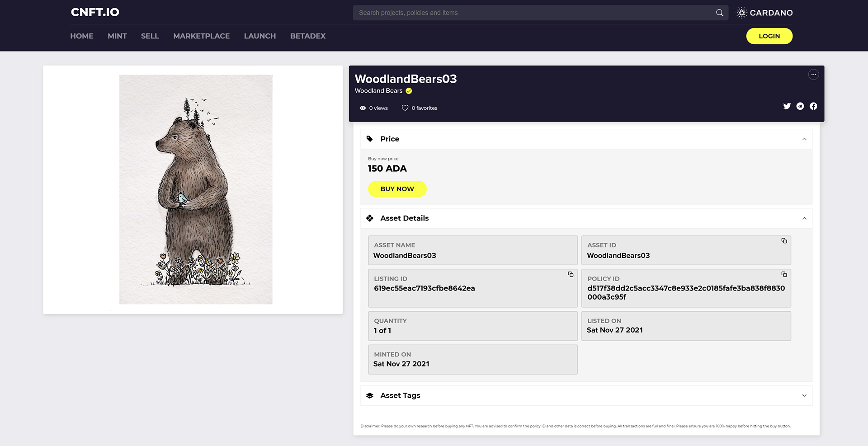
Task: Click the Asset Details diamond icon
Action: pyautogui.click(x=370, y=218)
